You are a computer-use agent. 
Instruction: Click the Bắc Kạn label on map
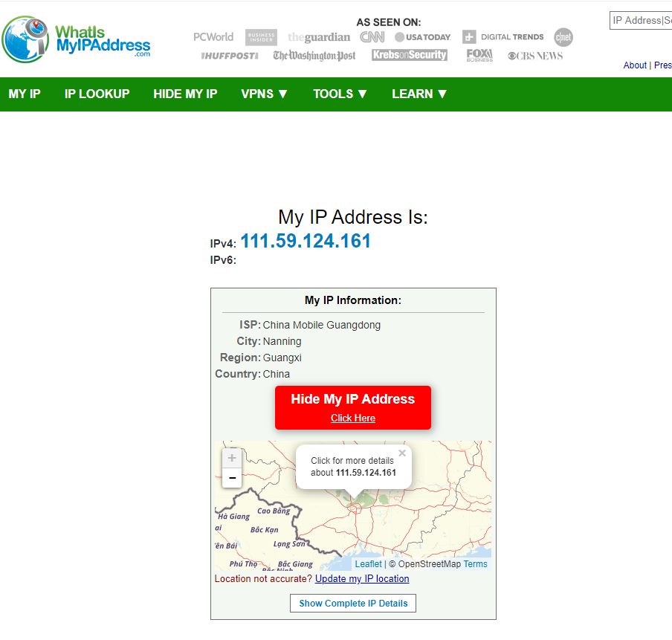pyautogui.click(x=265, y=530)
